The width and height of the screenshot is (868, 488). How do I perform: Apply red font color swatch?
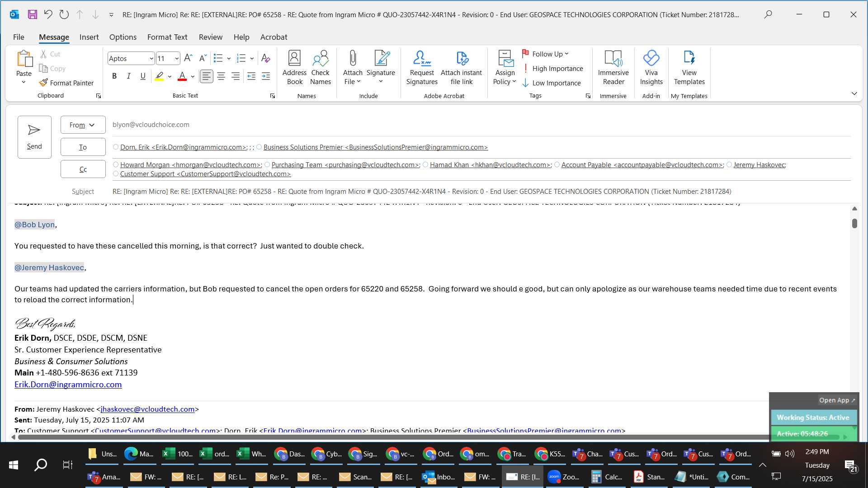tap(182, 76)
